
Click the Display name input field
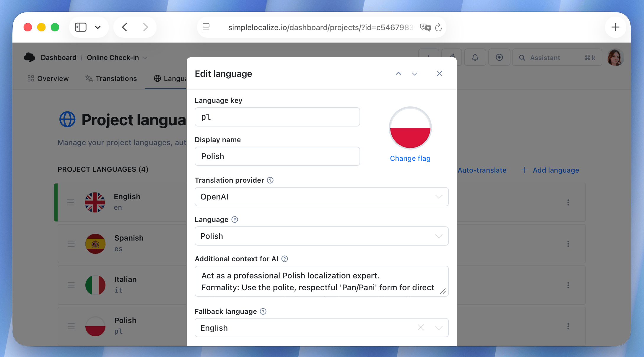coord(277,156)
